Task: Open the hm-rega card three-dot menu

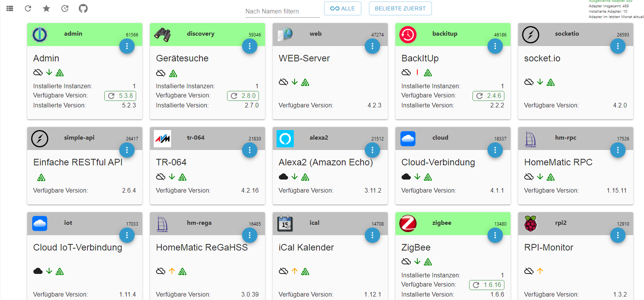Action: (x=250, y=235)
